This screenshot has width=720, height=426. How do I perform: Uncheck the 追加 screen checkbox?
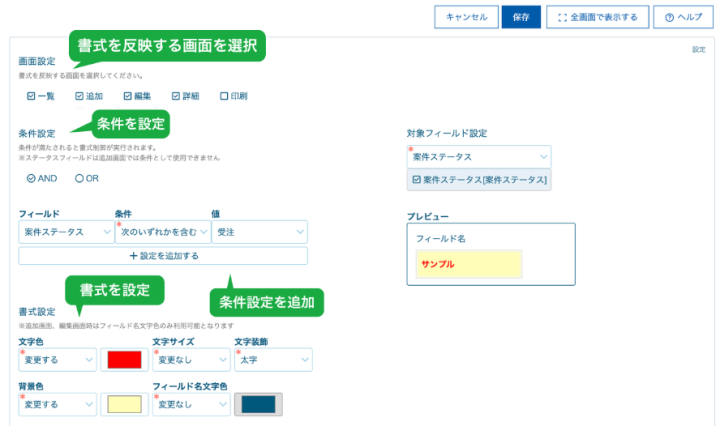[x=79, y=96]
